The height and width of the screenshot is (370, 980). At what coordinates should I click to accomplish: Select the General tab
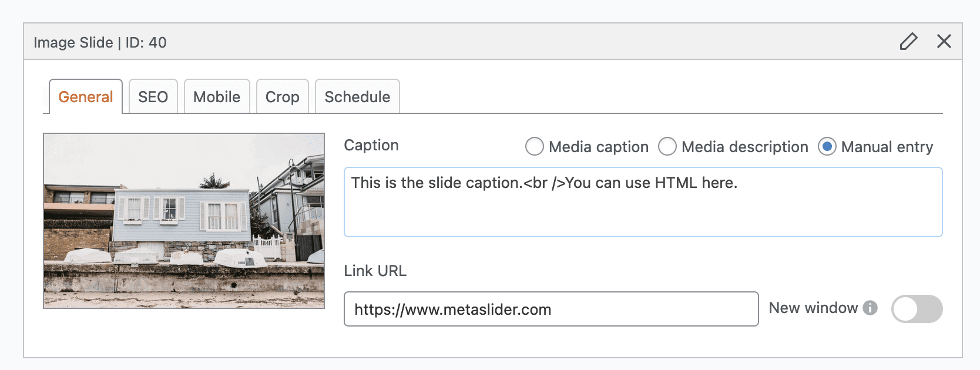pos(85,96)
